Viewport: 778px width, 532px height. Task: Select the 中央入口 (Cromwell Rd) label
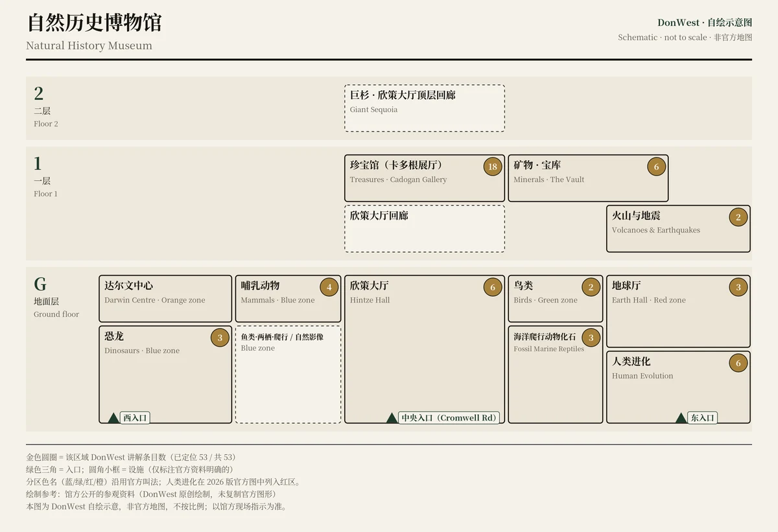coord(449,418)
